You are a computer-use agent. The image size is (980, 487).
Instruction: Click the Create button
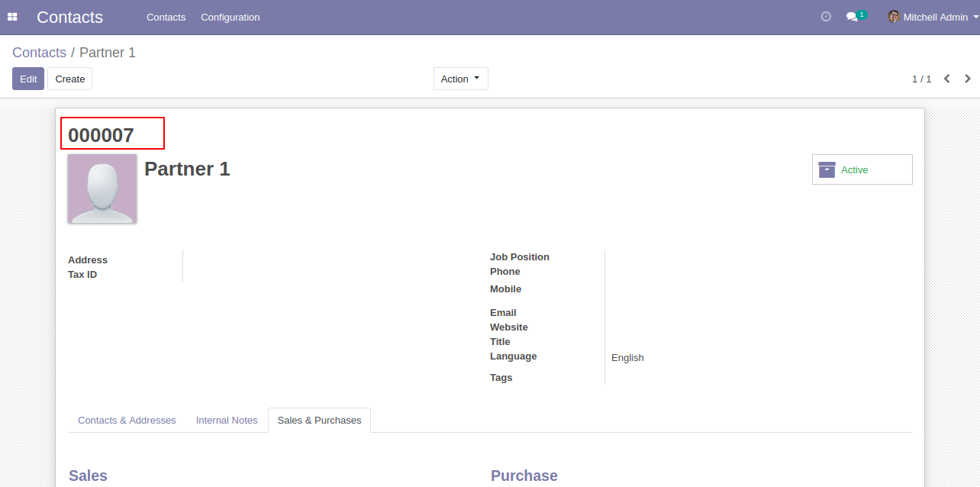tap(70, 79)
